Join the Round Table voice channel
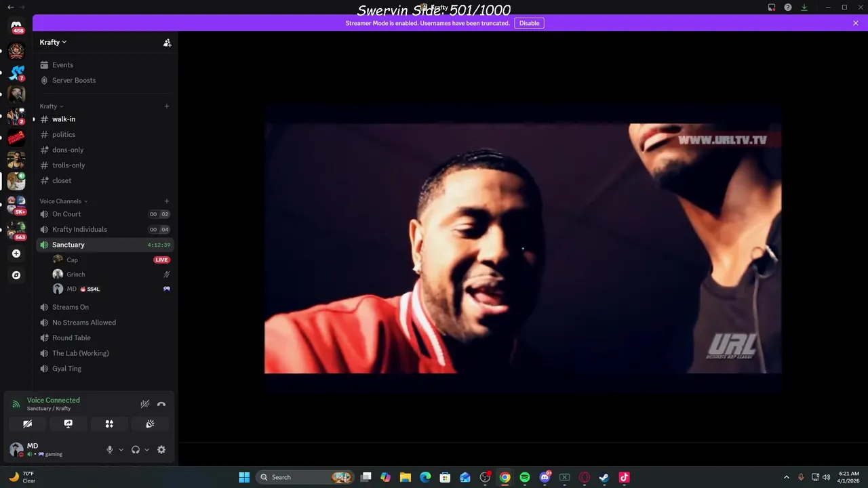The height and width of the screenshot is (488, 868). coord(105,338)
